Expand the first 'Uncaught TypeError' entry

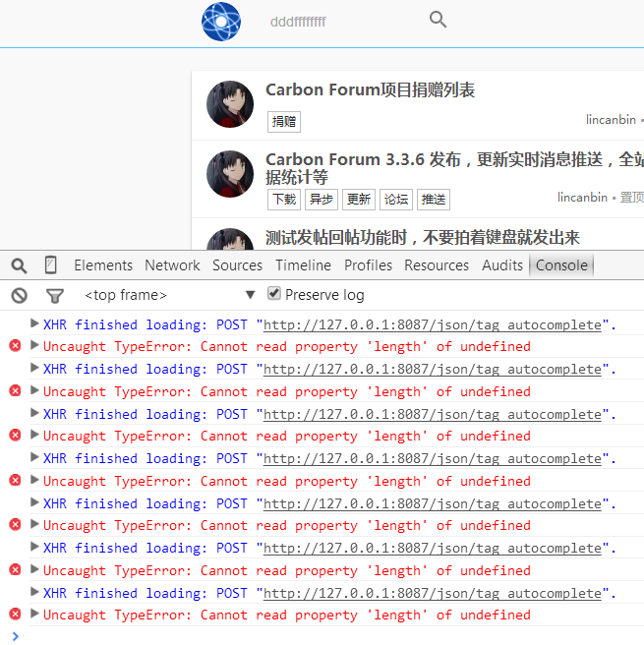click(x=34, y=345)
